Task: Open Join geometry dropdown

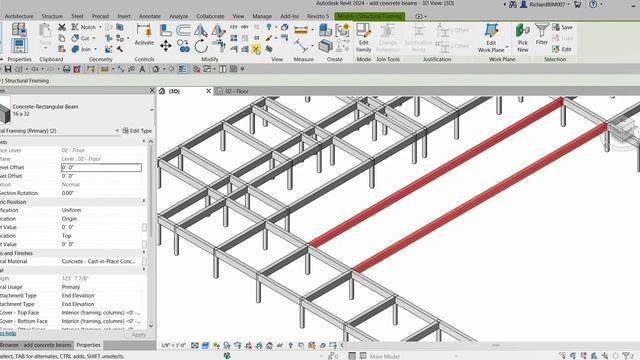Action: pos(96,49)
